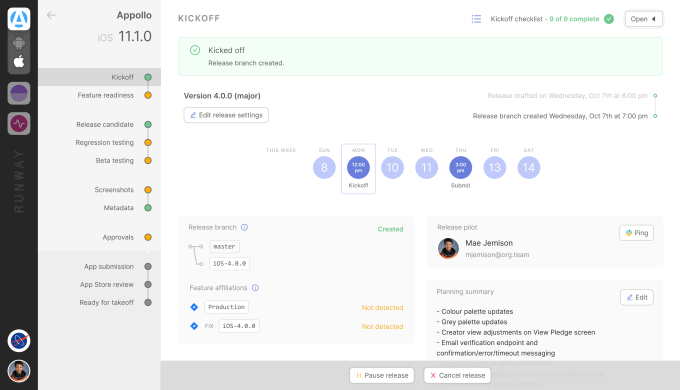This screenshot has height=390, width=680.
Task: Open the NASA organization logo
Action: (19, 341)
